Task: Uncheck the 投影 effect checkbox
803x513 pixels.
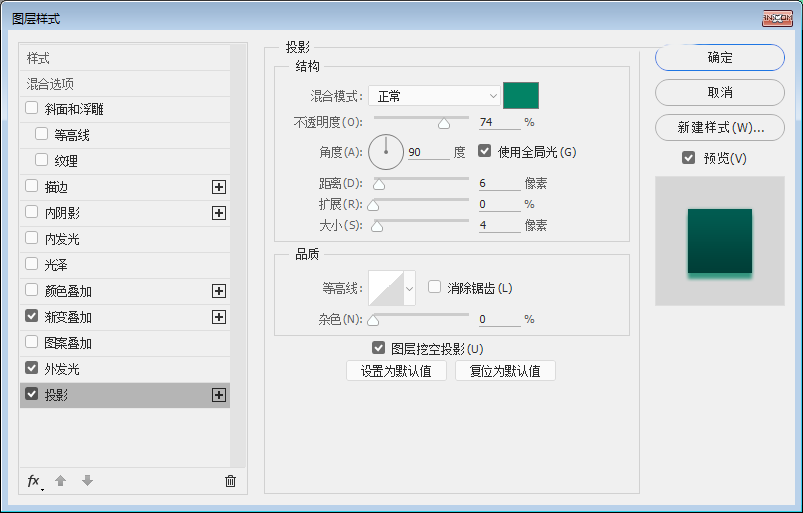Action: pyautogui.click(x=31, y=394)
